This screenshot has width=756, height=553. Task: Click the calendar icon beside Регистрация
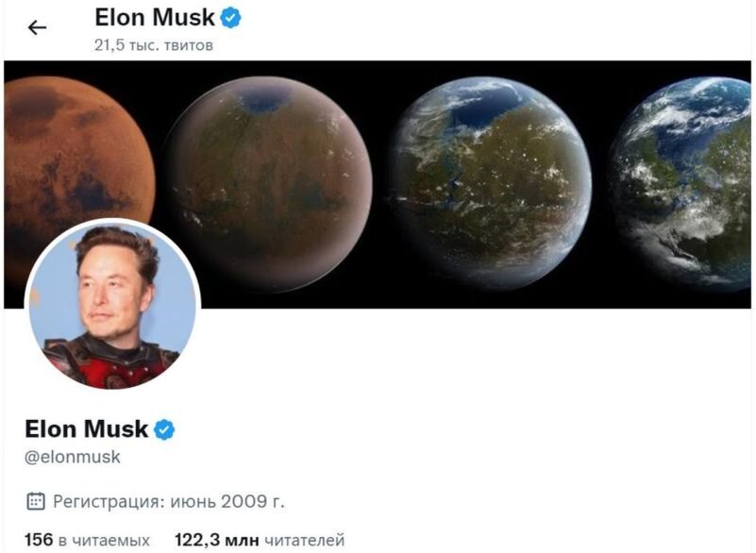pos(35,501)
